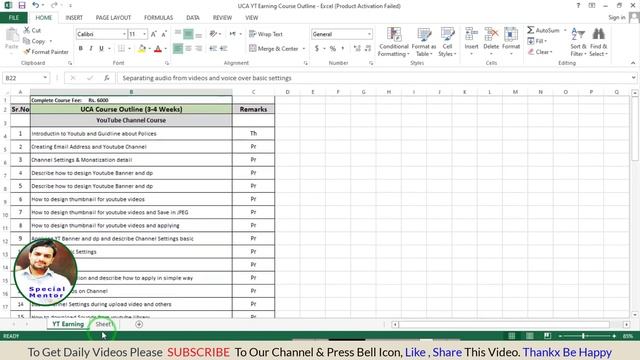The image size is (640, 360).
Task: Open the Clear dropdown
Action: coord(540,52)
